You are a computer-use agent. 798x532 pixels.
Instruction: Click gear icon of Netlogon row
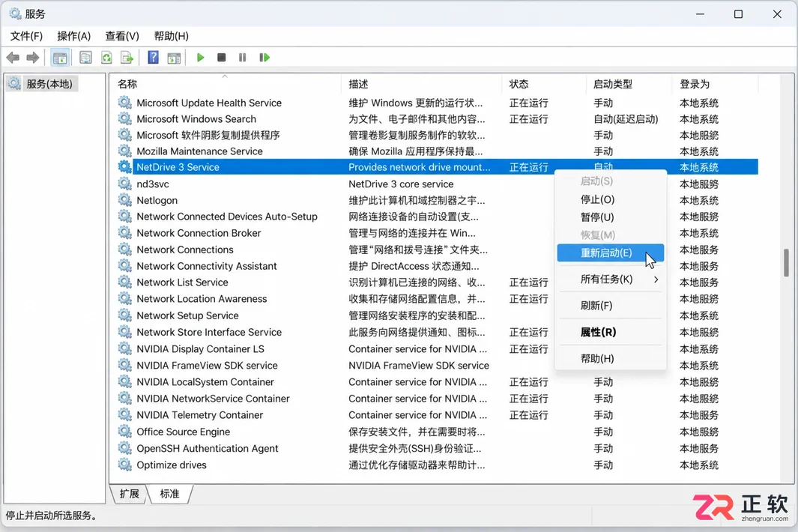124,200
